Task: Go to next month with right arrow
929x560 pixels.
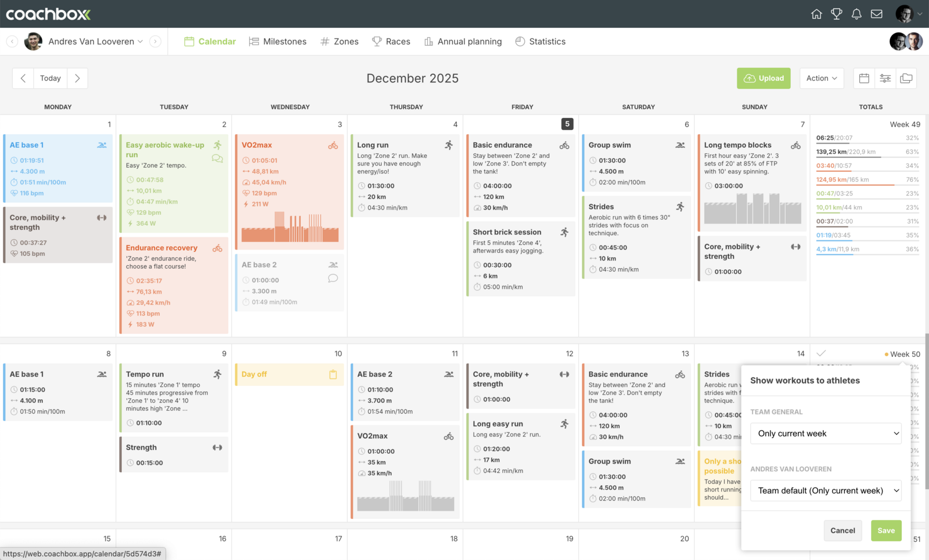Action: point(77,78)
